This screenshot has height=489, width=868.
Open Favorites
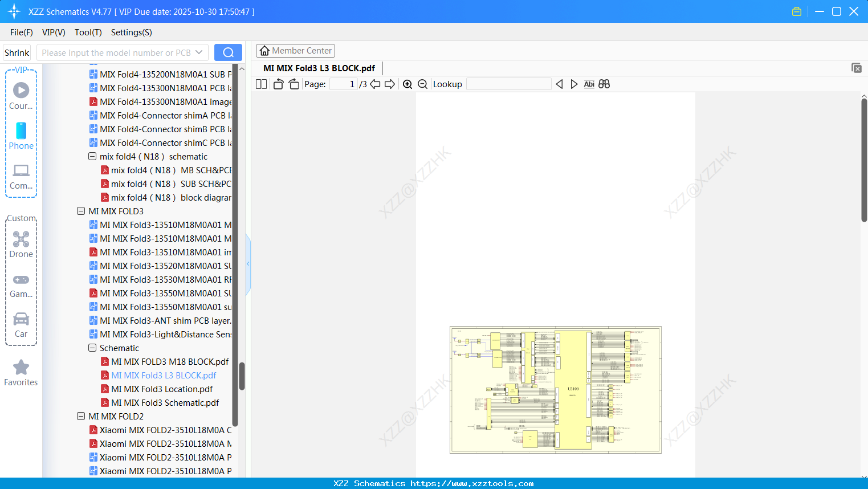click(21, 373)
